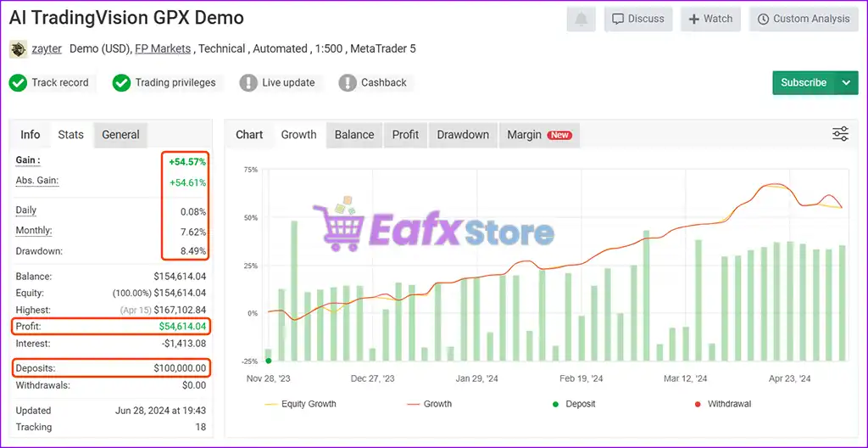Open the chart settings sliders icon
Image resolution: width=868 pixels, height=448 pixels.
coord(840,134)
